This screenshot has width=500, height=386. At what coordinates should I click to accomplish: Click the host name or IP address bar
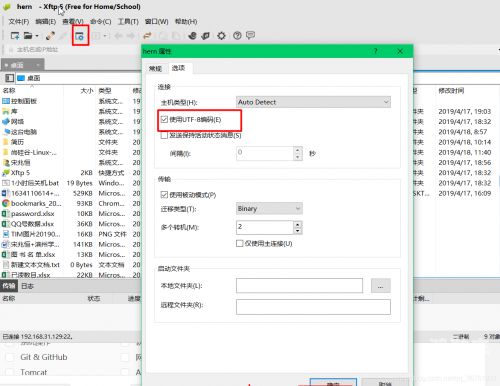[73, 50]
